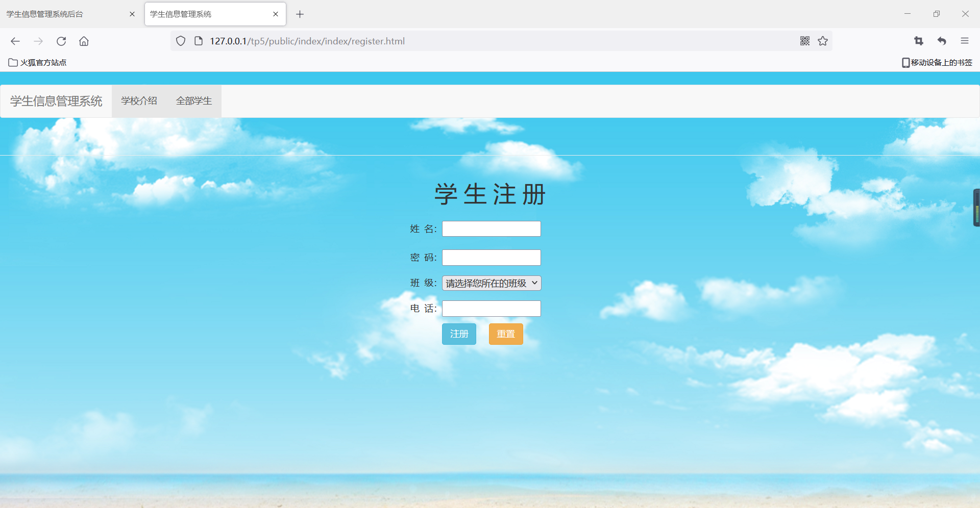
Task: Open a new browser tab
Action: click(x=300, y=14)
